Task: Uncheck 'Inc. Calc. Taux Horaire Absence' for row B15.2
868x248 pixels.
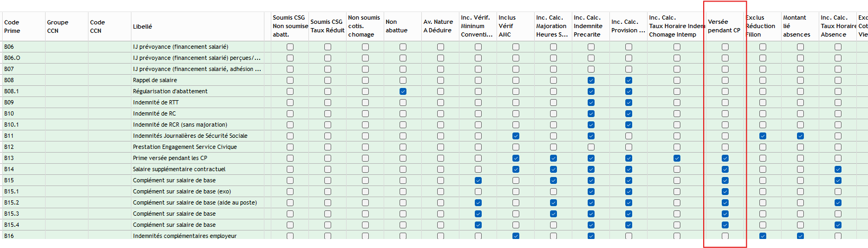Action: pos(838,202)
